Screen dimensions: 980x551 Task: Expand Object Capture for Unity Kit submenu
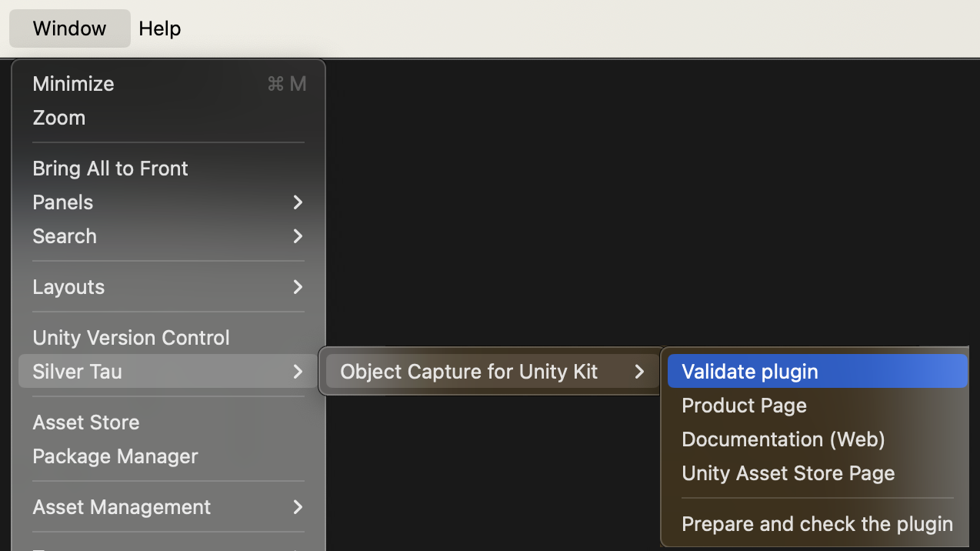[492, 372]
